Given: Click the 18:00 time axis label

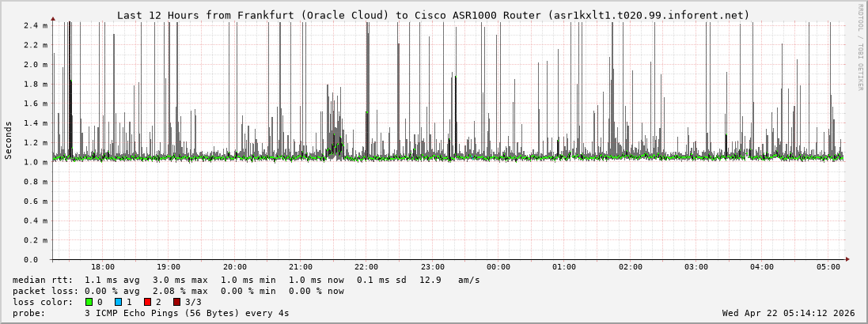Looking at the screenshot, I should click(x=103, y=267).
